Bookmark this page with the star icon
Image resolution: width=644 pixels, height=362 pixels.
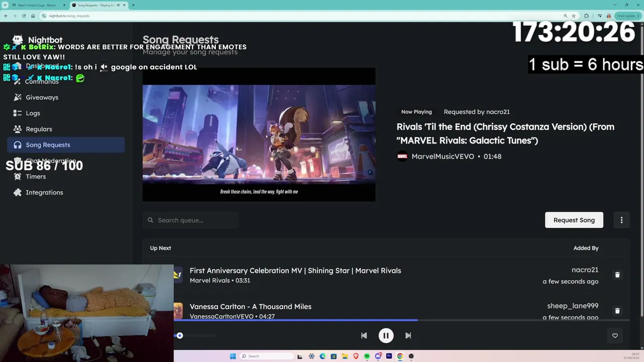tap(574, 16)
